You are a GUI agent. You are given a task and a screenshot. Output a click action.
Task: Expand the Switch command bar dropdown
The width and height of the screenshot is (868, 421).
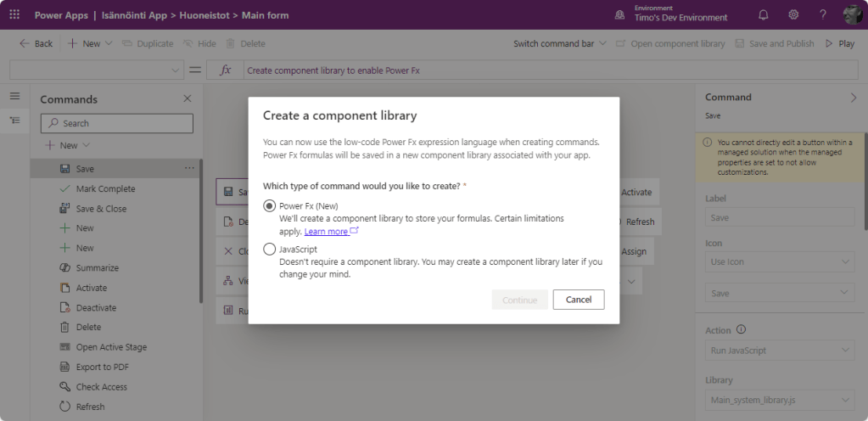[560, 43]
